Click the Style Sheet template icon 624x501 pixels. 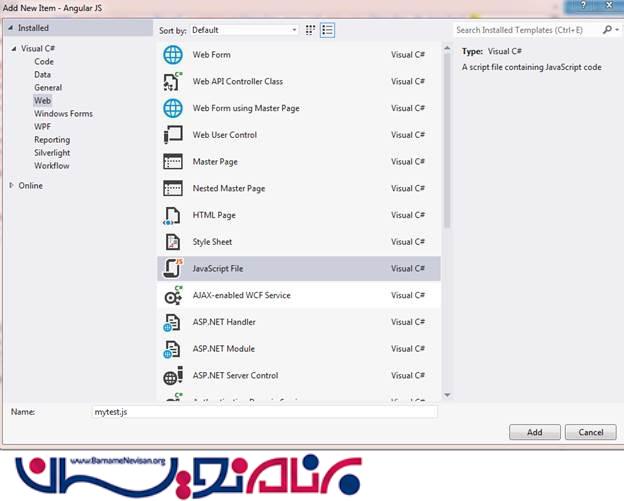173,242
